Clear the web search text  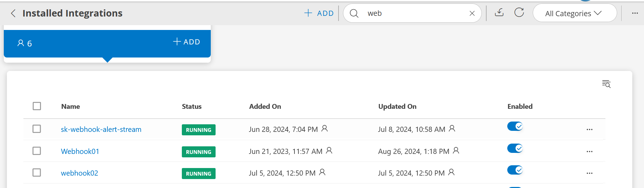click(x=472, y=13)
